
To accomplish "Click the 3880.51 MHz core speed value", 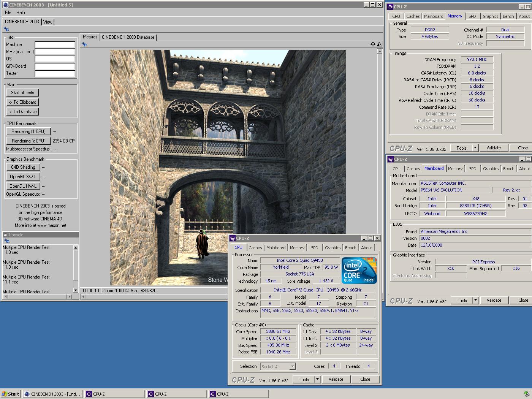I will point(278,331).
